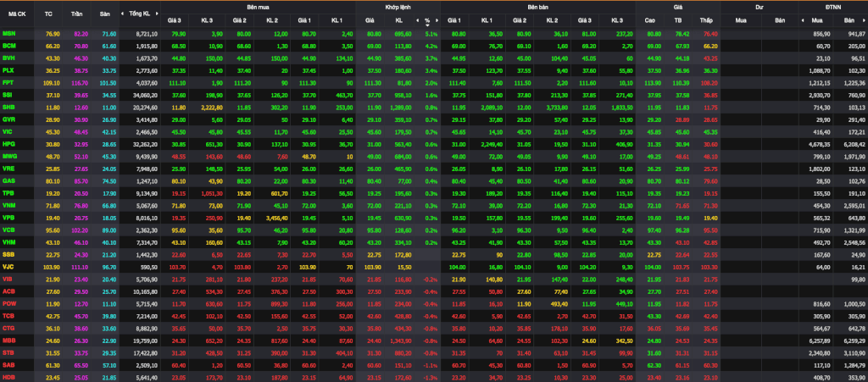This screenshot has height=382, width=868.
Task: Select the ACB ticker symbol
Action: click(x=8, y=291)
